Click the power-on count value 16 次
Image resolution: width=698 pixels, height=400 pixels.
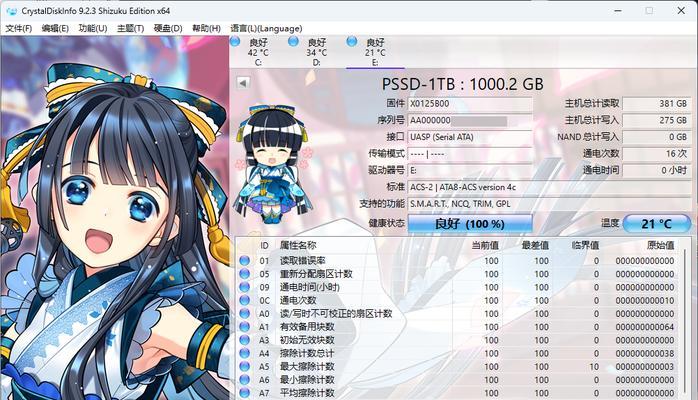click(657, 154)
